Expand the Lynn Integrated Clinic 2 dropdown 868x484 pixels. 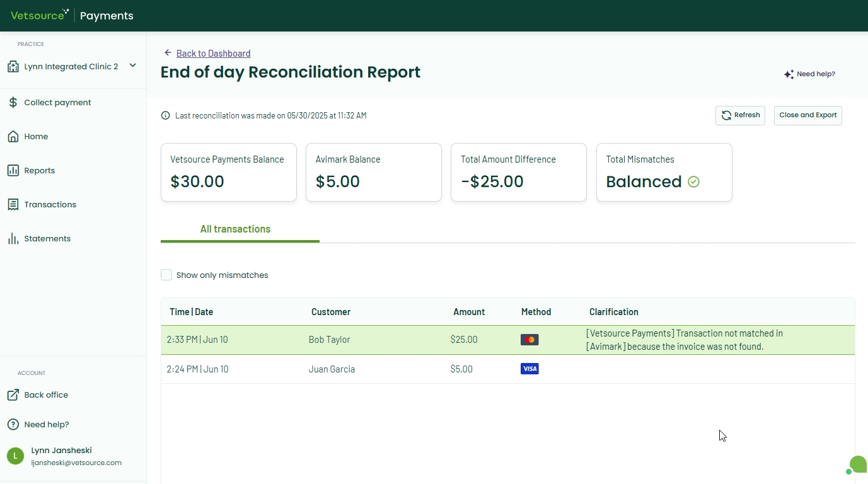pyautogui.click(x=132, y=66)
